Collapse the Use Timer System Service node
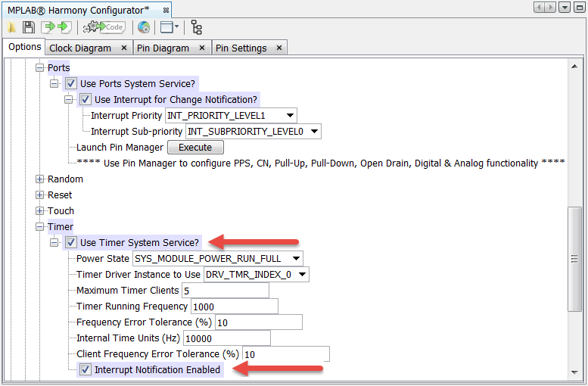The image size is (588, 386). pos(54,242)
